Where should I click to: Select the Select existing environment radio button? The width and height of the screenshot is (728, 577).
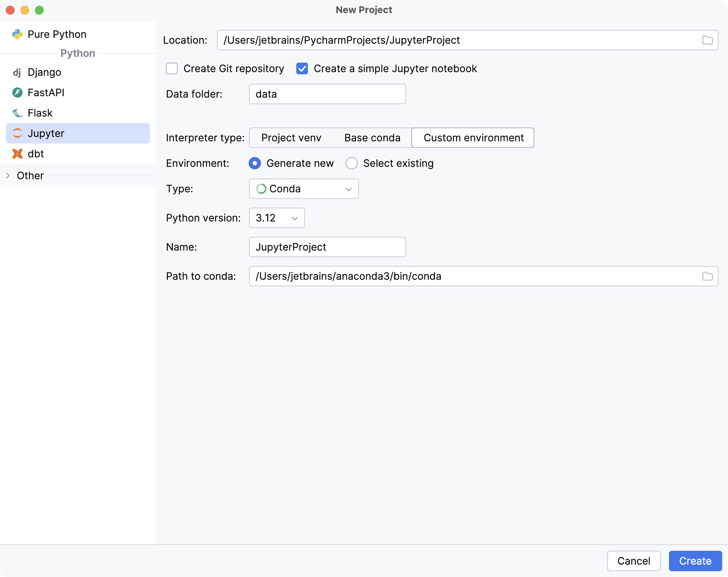point(351,163)
